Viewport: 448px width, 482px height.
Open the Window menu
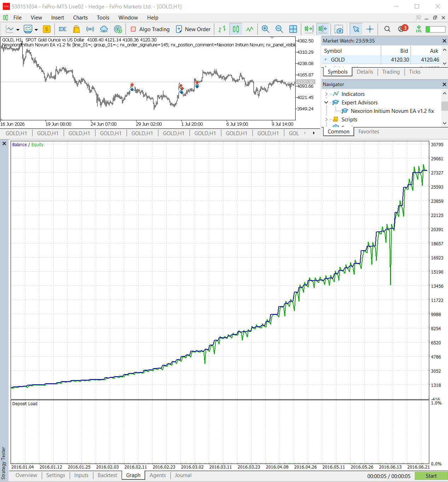click(128, 18)
